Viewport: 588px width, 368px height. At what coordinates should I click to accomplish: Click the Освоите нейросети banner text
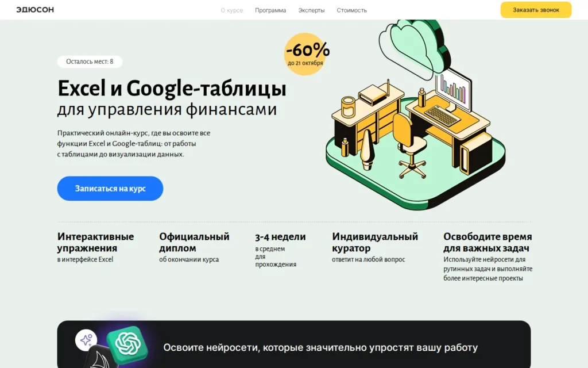[320, 348]
